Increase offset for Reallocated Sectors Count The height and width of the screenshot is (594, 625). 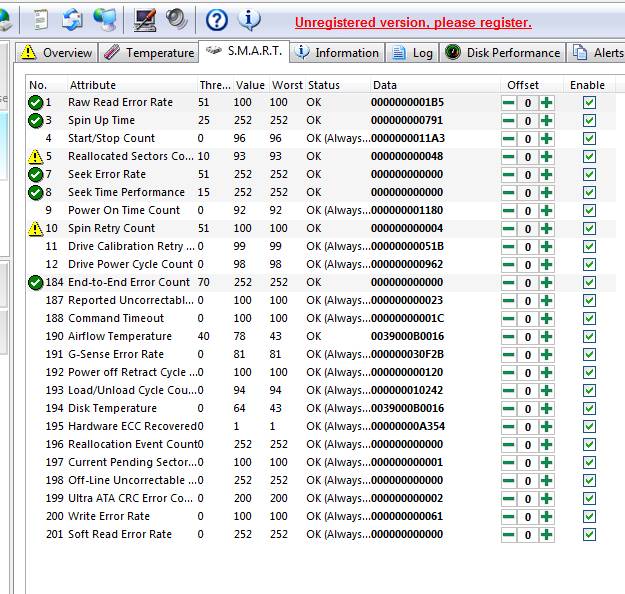546,157
